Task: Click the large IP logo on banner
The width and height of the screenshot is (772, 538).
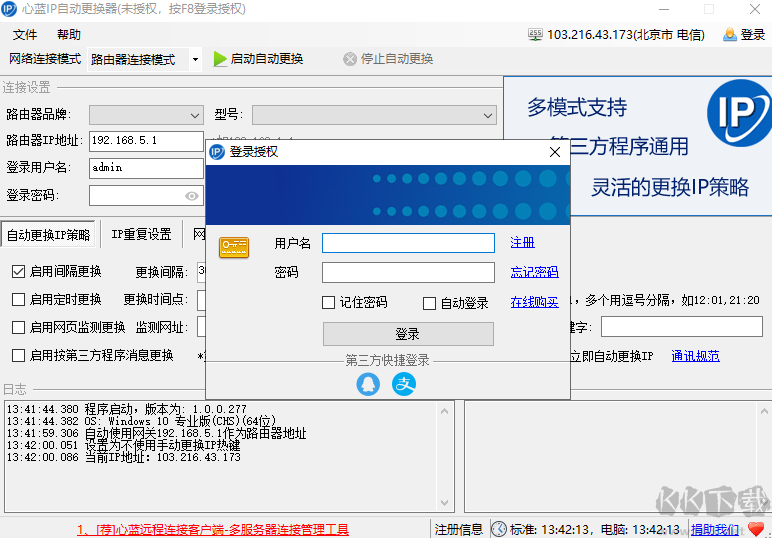Action: pyautogui.click(x=739, y=113)
